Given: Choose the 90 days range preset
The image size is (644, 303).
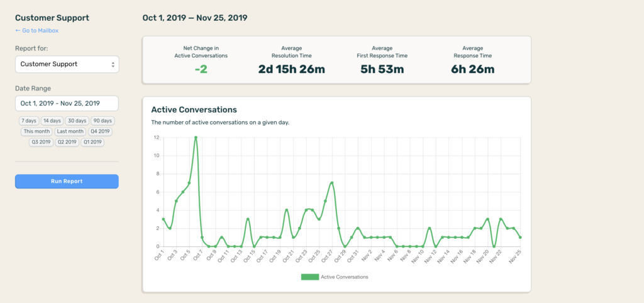Looking at the screenshot, I should (103, 121).
